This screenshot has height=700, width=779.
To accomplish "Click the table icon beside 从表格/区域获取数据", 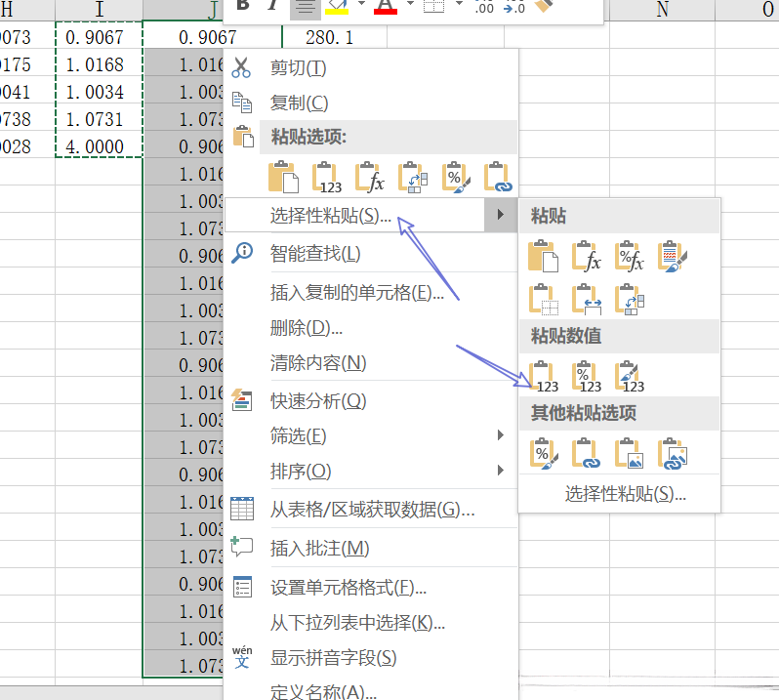I will click(242, 509).
